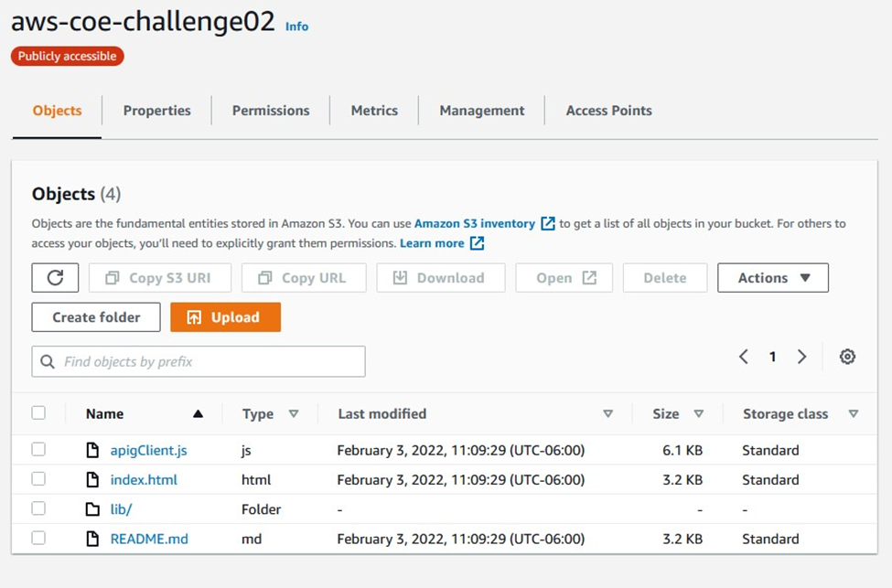Open the lib/ folder link
The image size is (892, 588).
pos(121,509)
